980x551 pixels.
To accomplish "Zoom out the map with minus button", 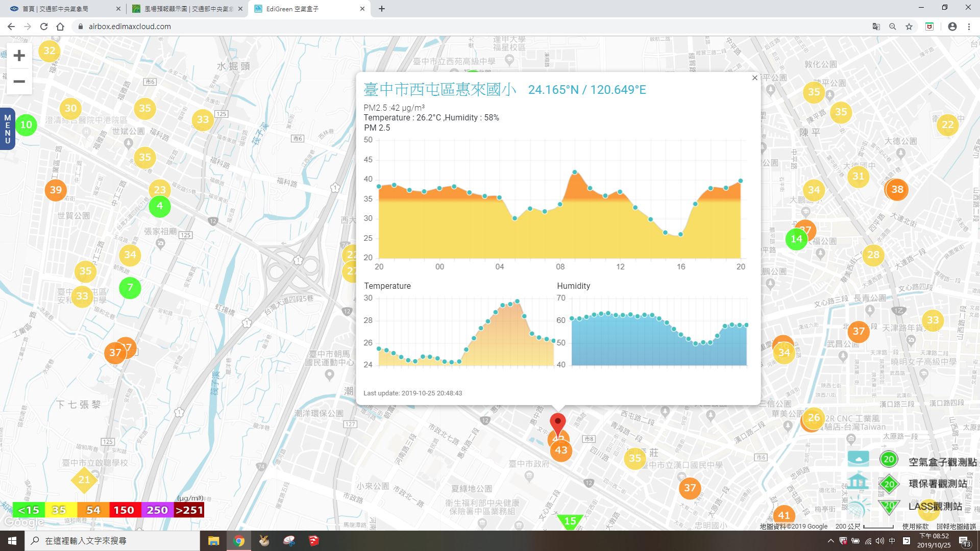I will tap(19, 82).
